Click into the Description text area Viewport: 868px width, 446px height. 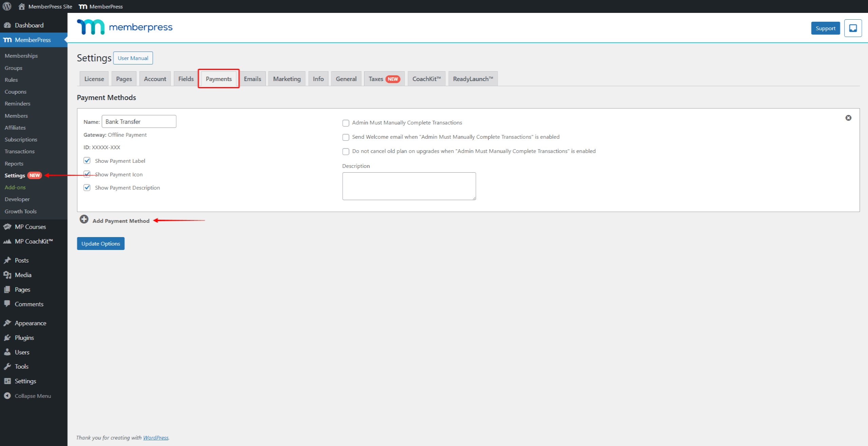[409, 186]
